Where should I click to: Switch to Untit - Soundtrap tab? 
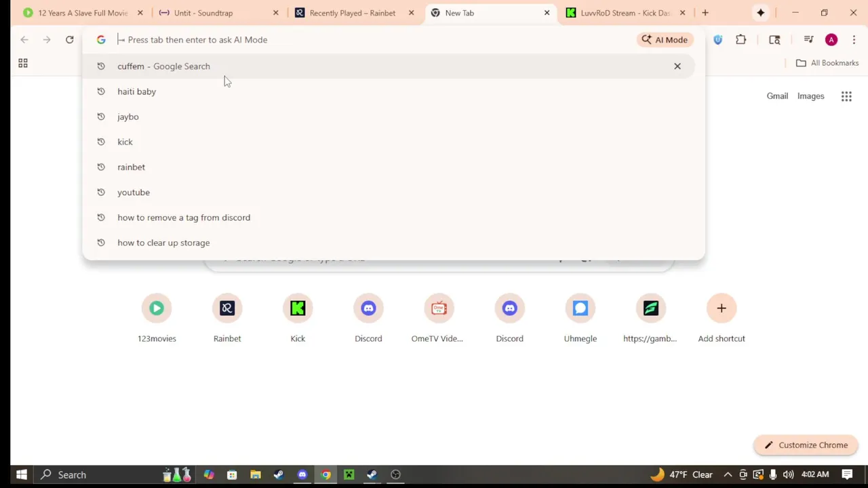coord(217,13)
